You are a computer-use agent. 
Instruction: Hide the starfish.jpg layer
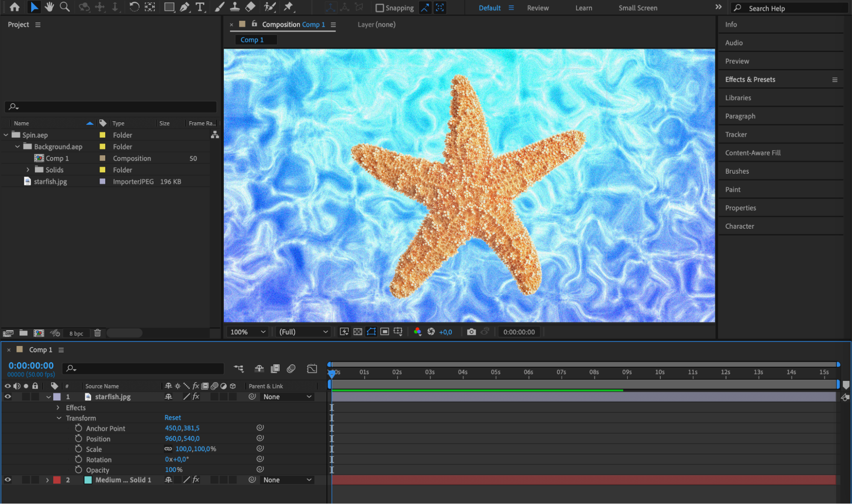[x=8, y=397]
